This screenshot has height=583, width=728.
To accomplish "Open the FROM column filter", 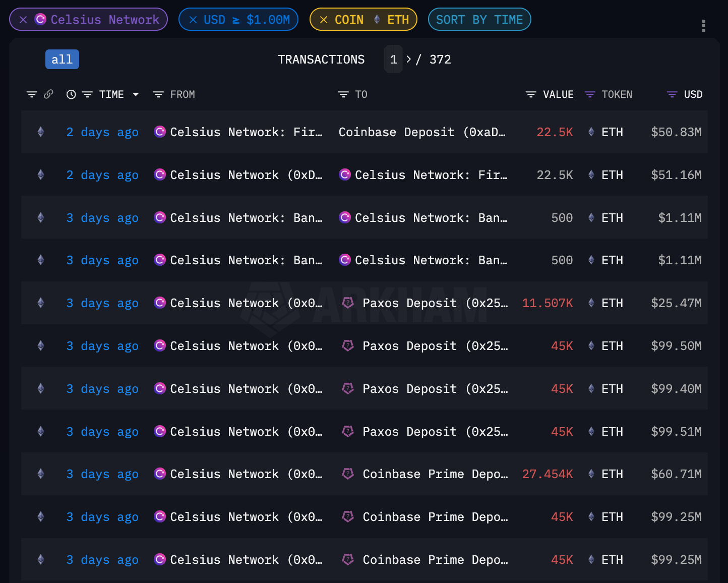I will (158, 94).
